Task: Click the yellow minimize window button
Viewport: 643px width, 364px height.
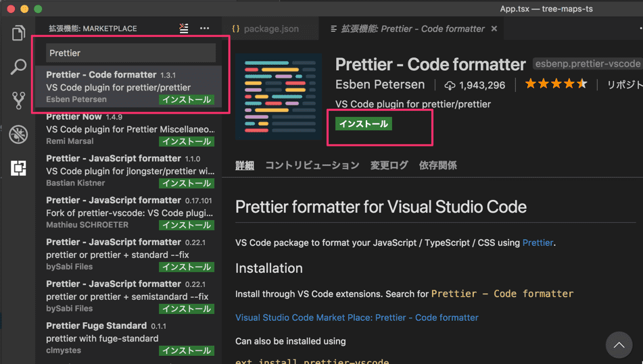Action: [24, 9]
